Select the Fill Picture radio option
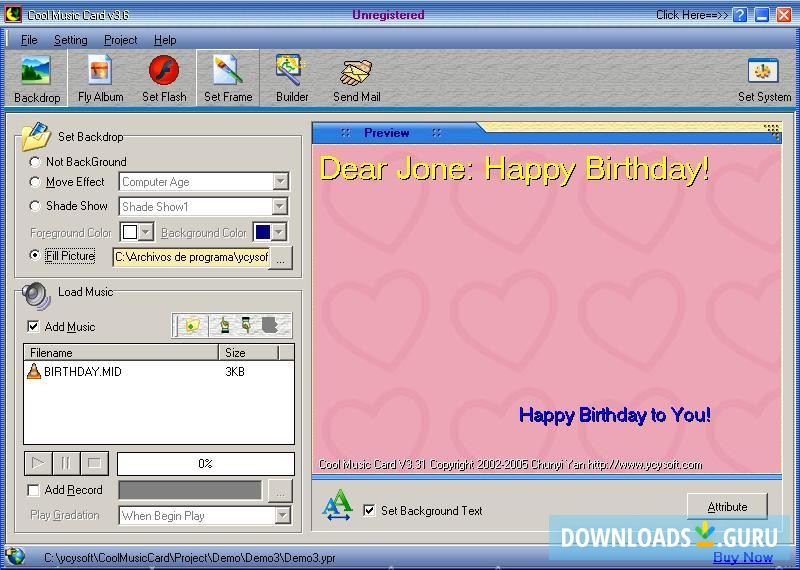Screen dimensions: 800x570 tap(35, 255)
